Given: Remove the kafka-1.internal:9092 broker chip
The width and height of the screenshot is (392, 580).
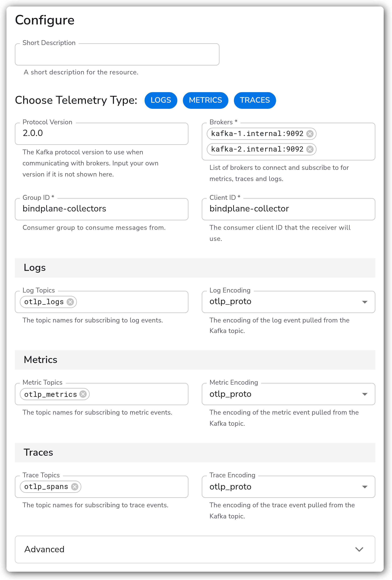Looking at the screenshot, I should coord(310,134).
